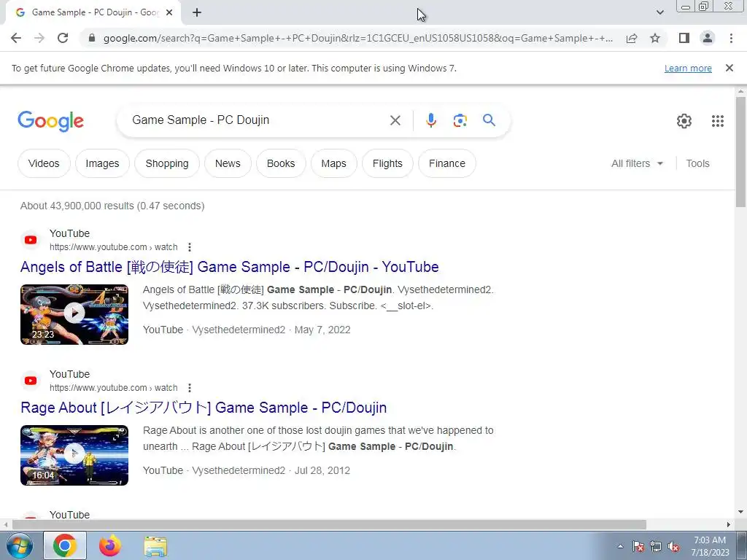Filter results by Images
The height and width of the screenshot is (560, 747).
(102, 163)
